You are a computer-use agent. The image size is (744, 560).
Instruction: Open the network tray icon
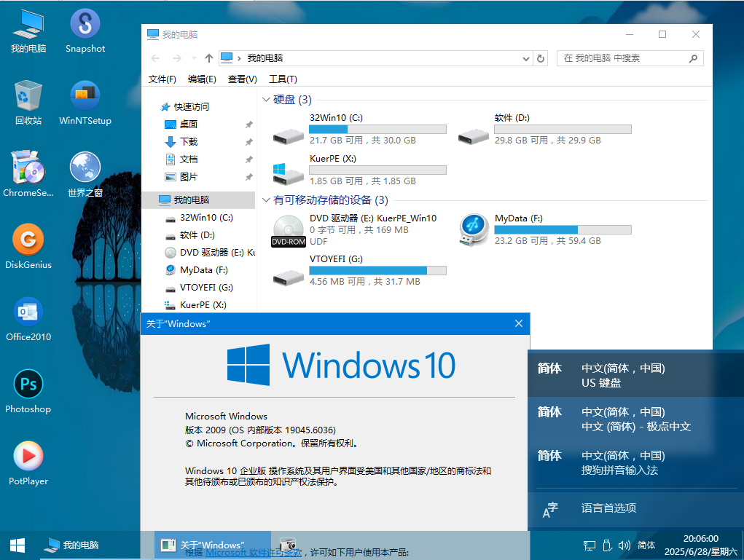click(x=590, y=545)
